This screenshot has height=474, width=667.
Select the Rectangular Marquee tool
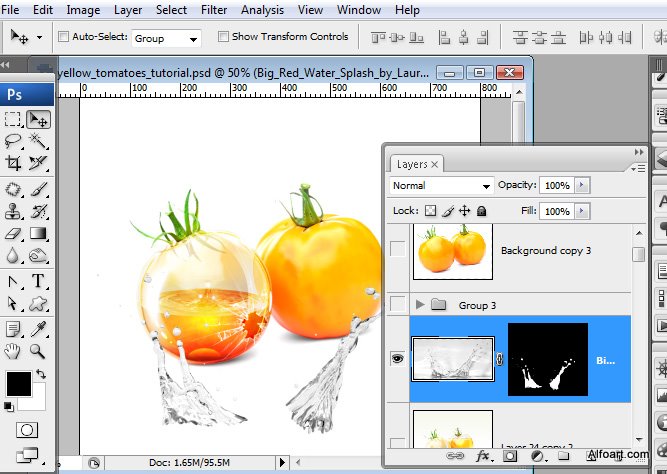[13, 119]
